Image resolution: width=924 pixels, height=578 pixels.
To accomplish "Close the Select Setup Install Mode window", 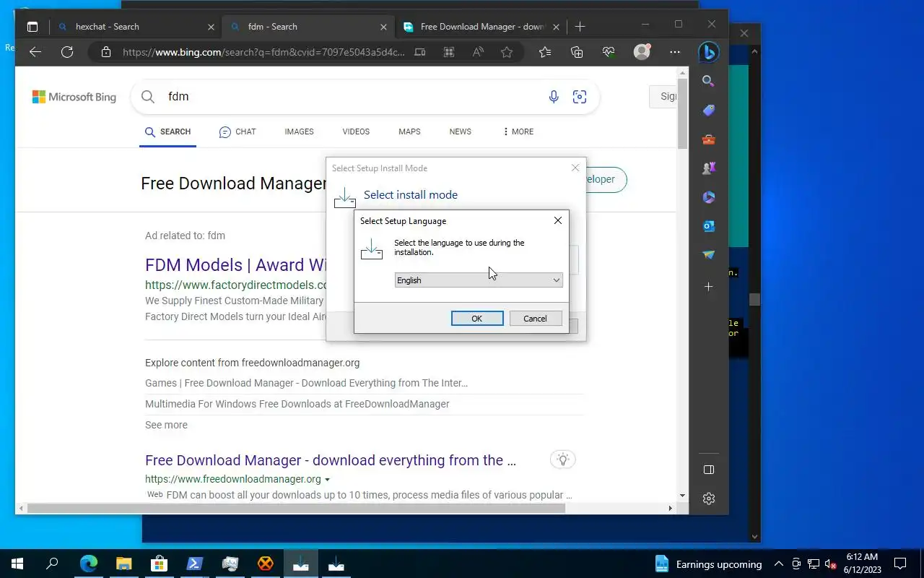I will [x=575, y=168].
